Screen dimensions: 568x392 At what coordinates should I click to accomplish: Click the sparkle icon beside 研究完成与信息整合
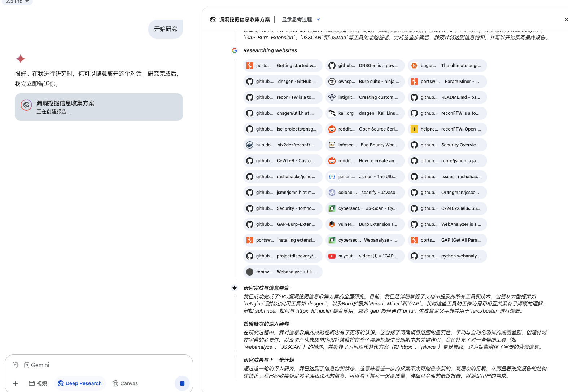pos(235,288)
